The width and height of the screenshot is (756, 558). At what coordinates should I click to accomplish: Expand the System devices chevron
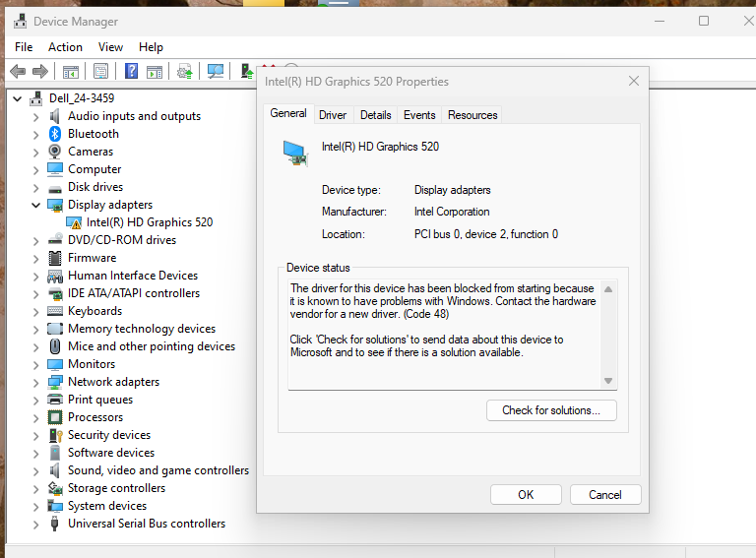pyautogui.click(x=35, y=507)
